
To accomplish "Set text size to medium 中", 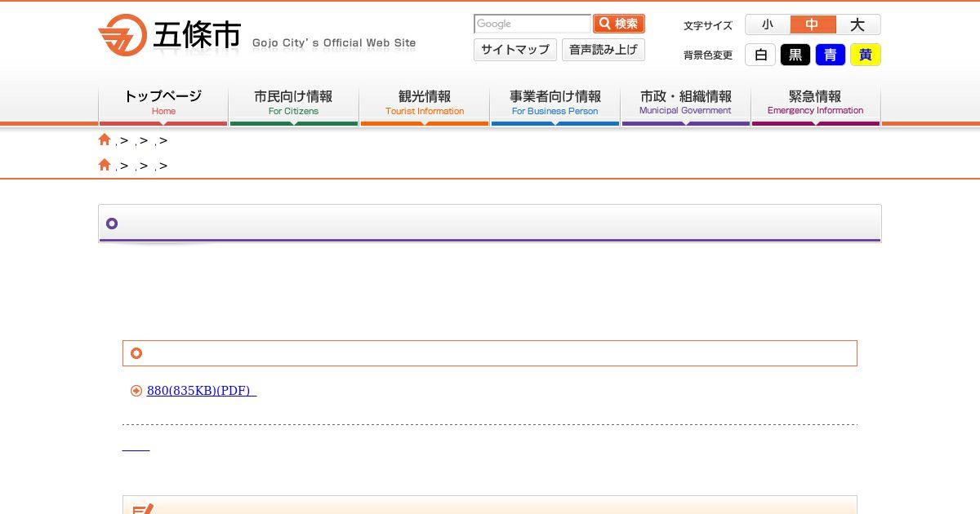I will (813, 24).
